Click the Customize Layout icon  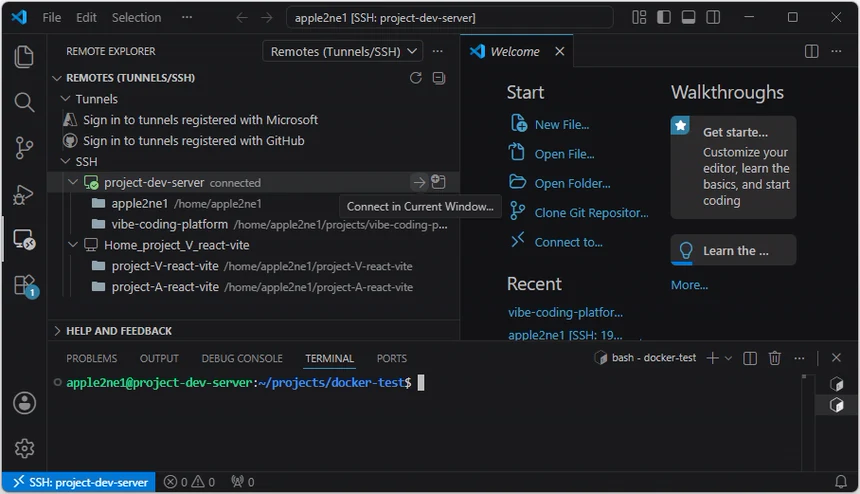639,18
